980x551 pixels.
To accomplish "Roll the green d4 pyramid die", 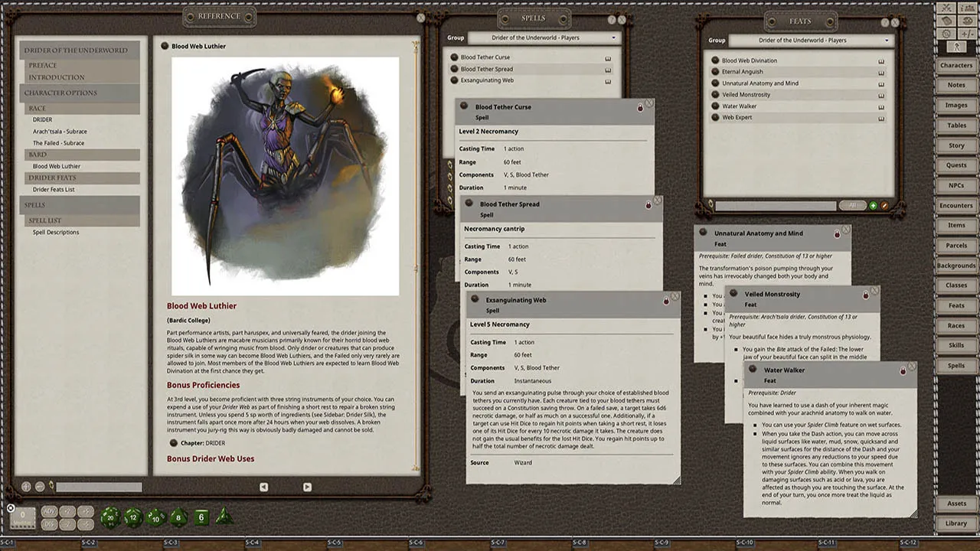I will point(224,517).
